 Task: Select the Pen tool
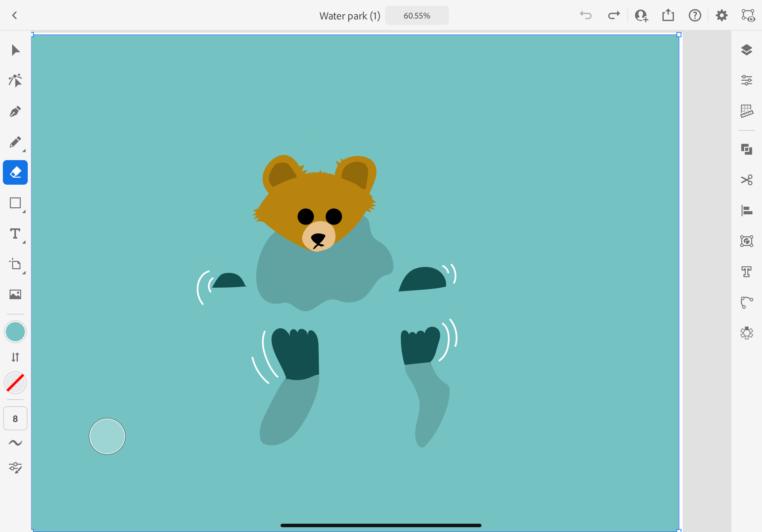tap(15, 111)
